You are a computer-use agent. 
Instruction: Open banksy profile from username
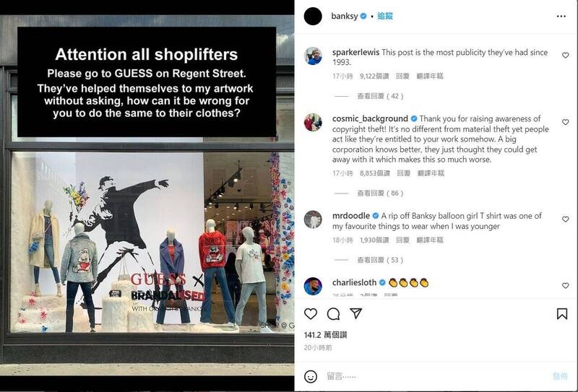(345, 16)
